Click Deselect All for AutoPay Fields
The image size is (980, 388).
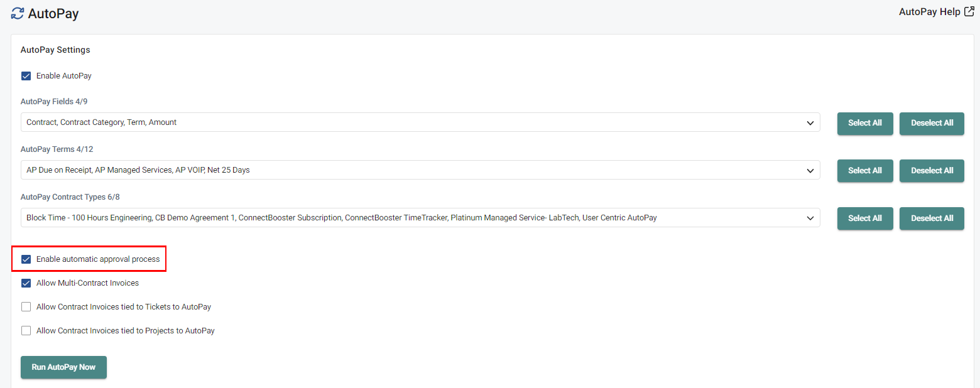tap(932, 124)
